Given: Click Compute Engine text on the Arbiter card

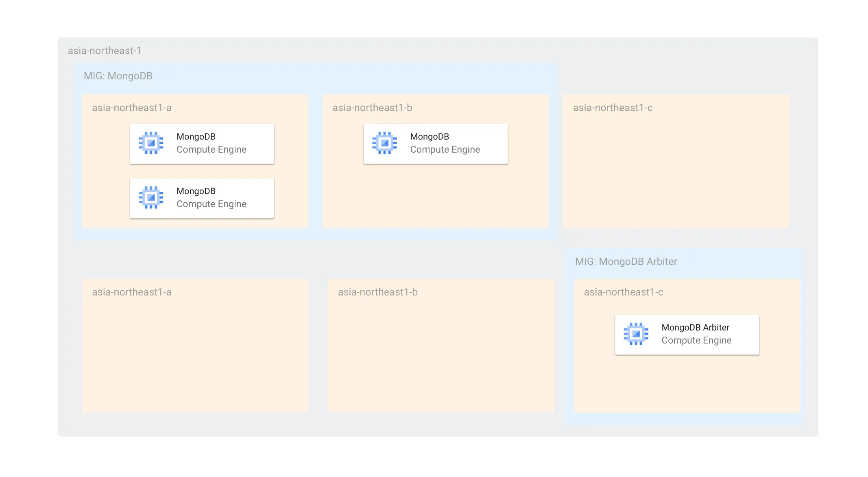Looking at the screenshot, I should pyautogui.click(x=696, y=341).
